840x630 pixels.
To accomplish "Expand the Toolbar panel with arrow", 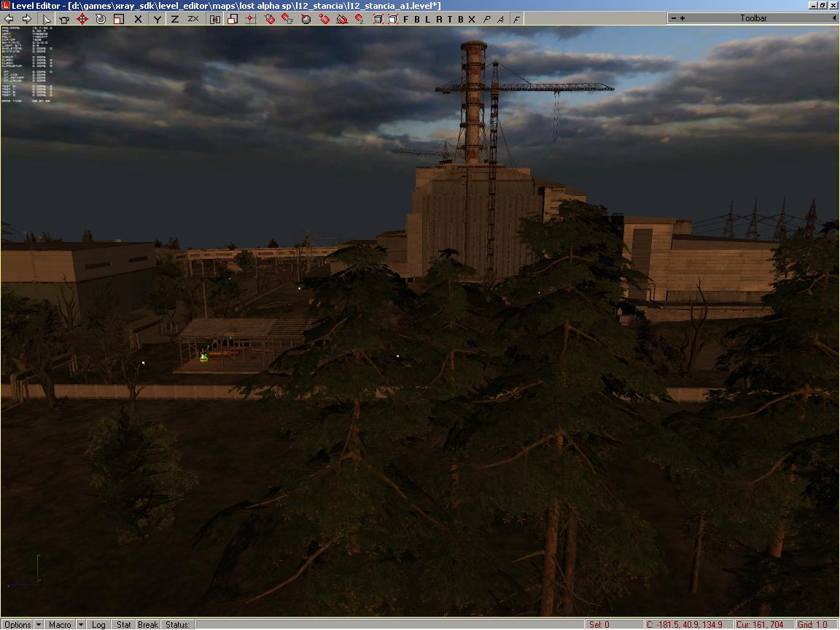I will [x=834, y=18].
